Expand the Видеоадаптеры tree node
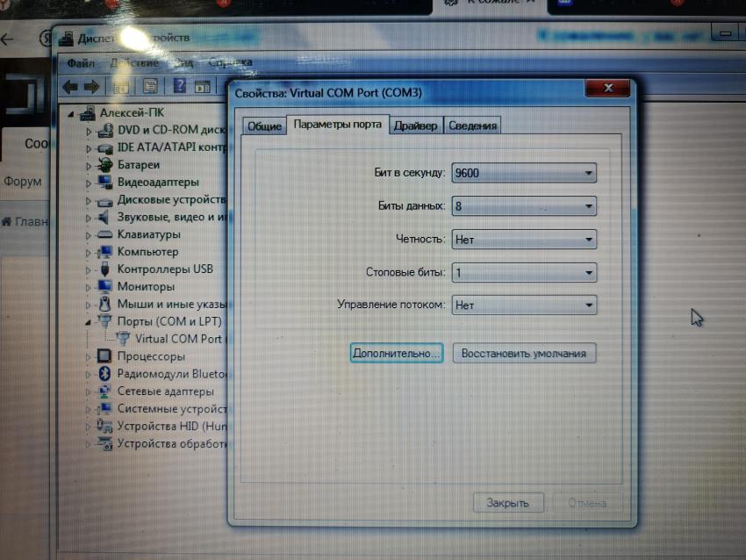 (89, 183)
